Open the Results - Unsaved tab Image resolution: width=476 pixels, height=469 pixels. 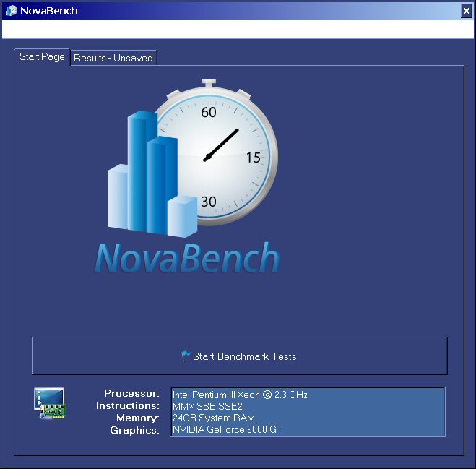point(113,58)
